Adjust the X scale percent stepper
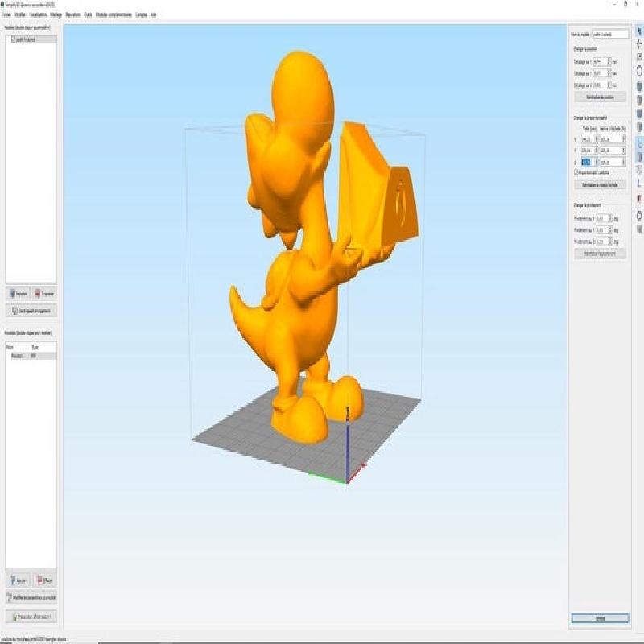This screenshot has width=644, height=644. pyautogui.click(x=624, y=139)
